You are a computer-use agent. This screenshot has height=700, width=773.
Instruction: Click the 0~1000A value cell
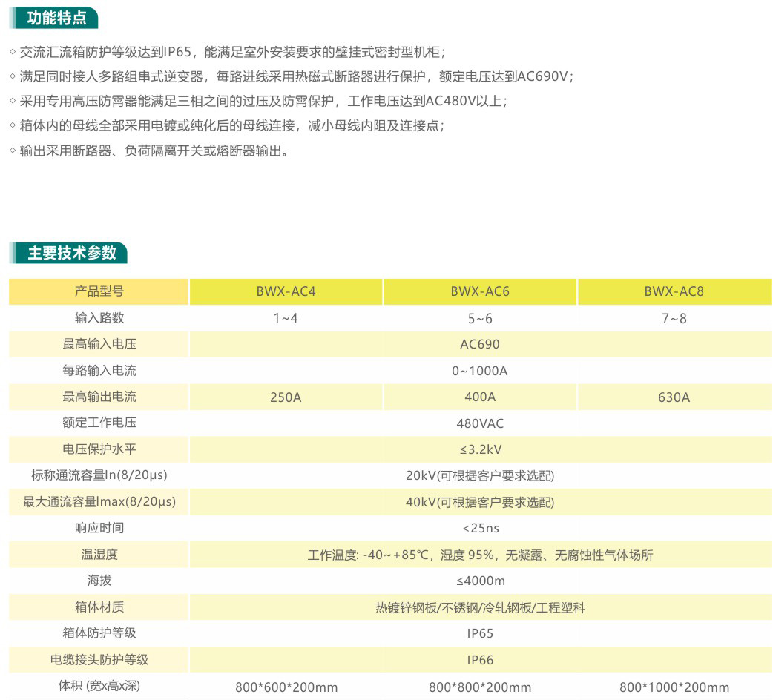[480, 371]
